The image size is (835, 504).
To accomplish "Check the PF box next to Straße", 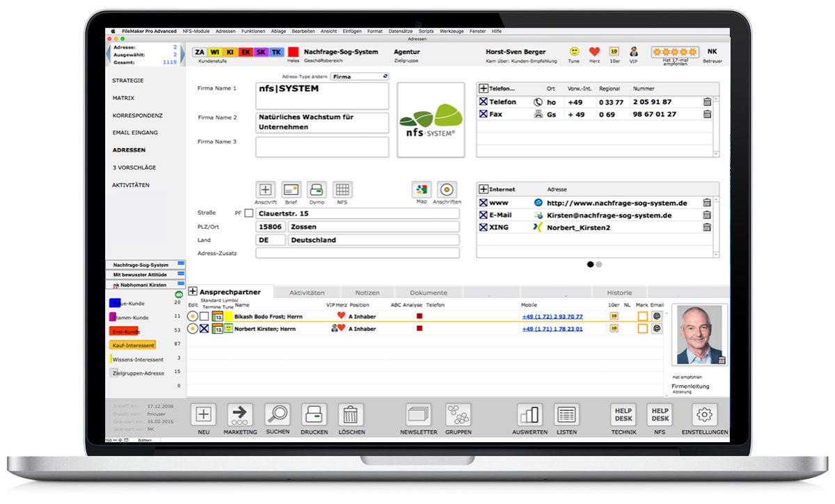I will tap(249, 213).
